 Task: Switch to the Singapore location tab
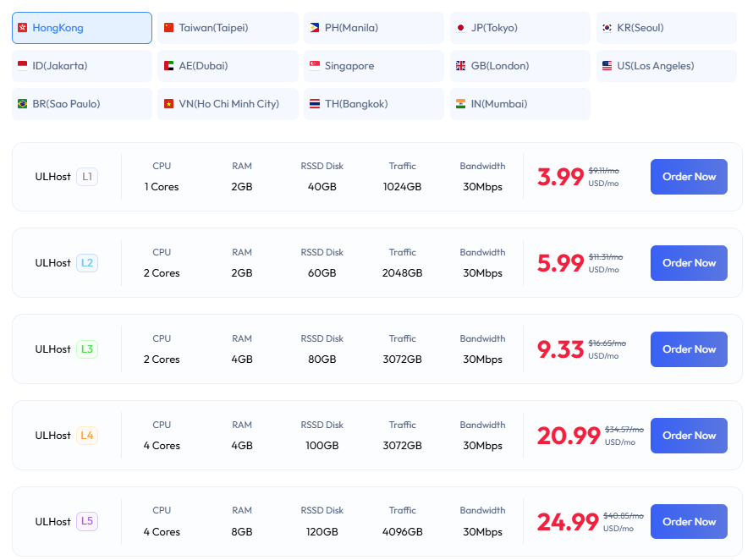click(x=373, y=66)
